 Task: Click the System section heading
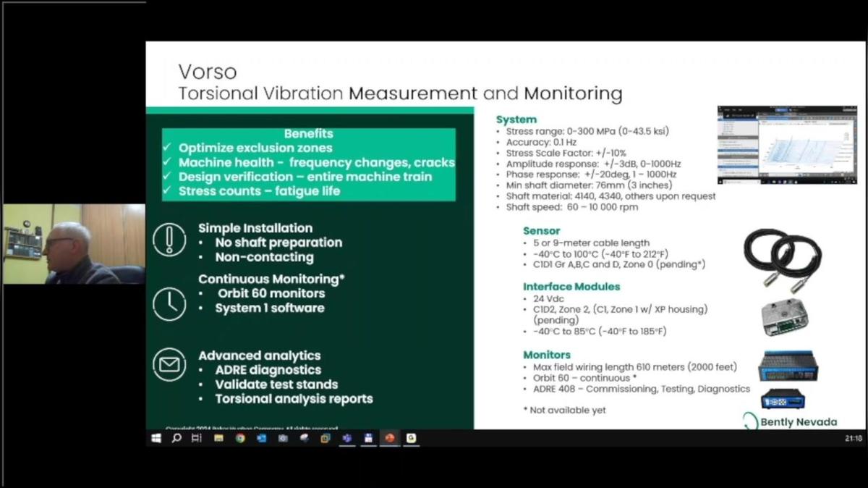[516, 119]
